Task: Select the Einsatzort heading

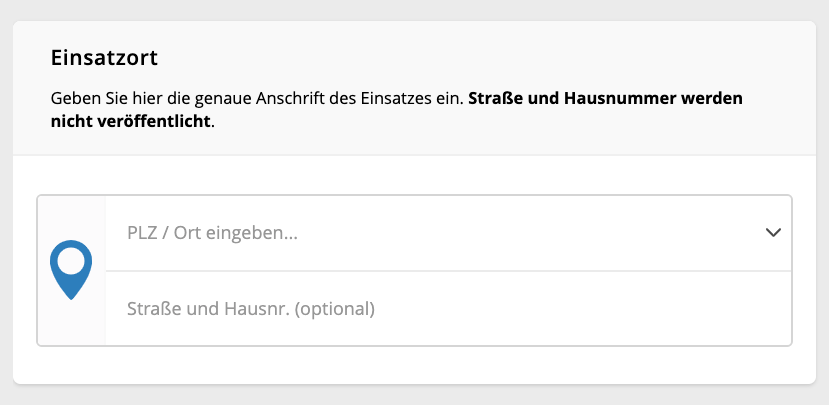Action: point(104,58)
